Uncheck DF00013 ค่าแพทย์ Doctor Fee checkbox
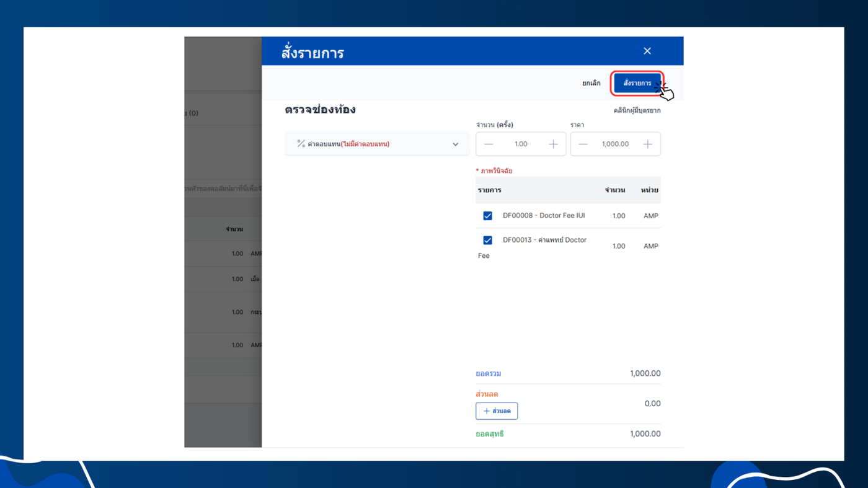The height and width of the screenshot is (488, 868). pyautogui.click(x=487, y=240)
